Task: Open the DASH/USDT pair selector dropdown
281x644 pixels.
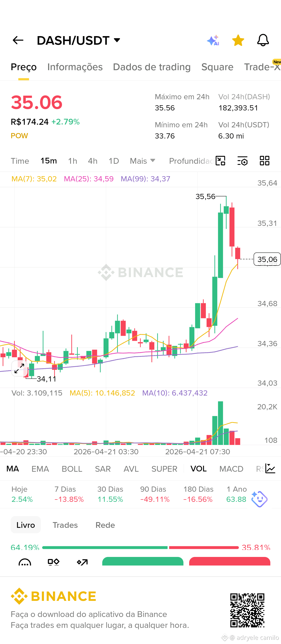Action: tap(78, 41)
